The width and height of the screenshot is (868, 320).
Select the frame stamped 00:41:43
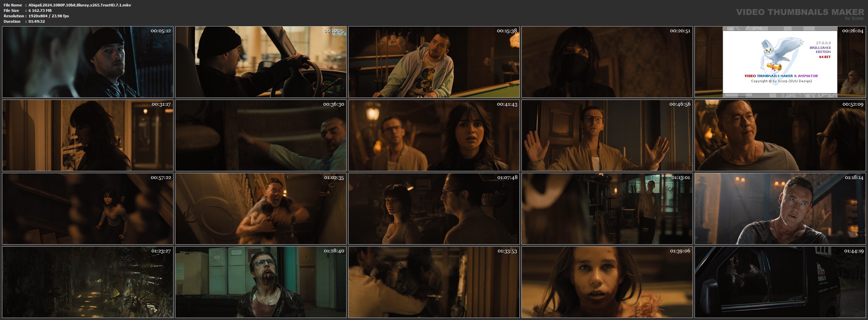[x=434, y=135]
